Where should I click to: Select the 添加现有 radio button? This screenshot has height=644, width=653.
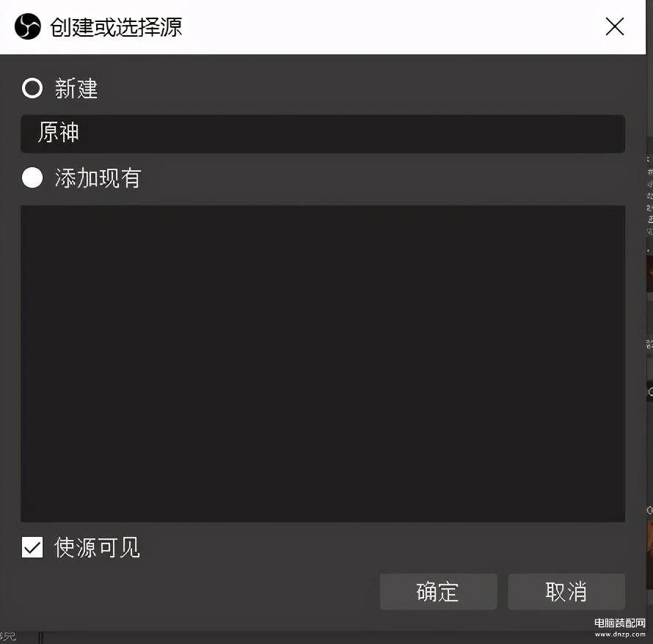32,178
